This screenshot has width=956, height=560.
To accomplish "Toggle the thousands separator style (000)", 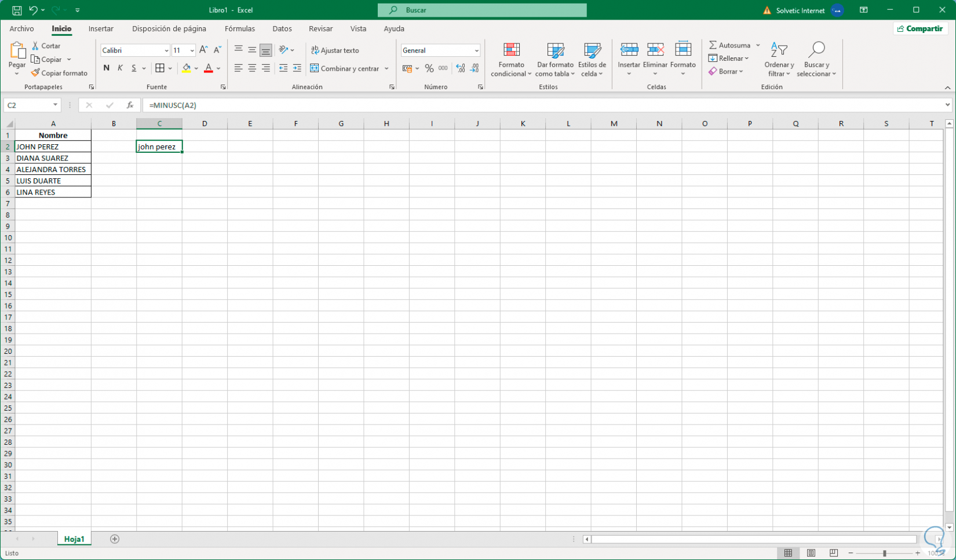I will click(443, 68).
